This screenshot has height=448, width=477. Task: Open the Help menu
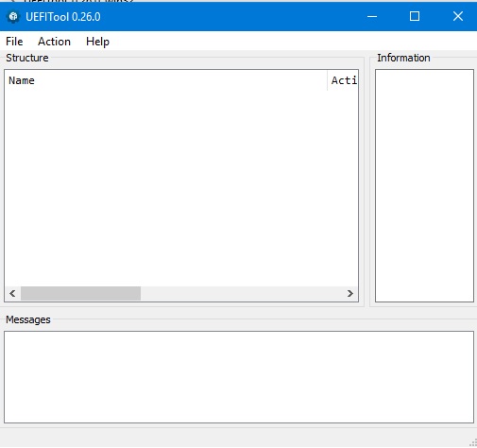(97, 42)
